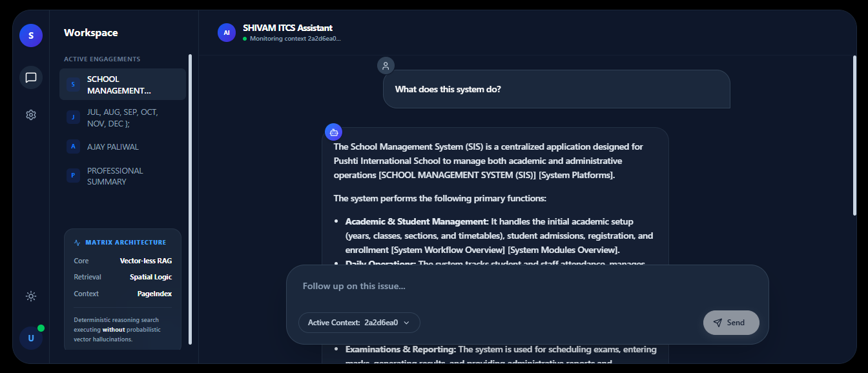Open the chat messages icon in sidebar
The image size is (868, 373).
[31, 77]
